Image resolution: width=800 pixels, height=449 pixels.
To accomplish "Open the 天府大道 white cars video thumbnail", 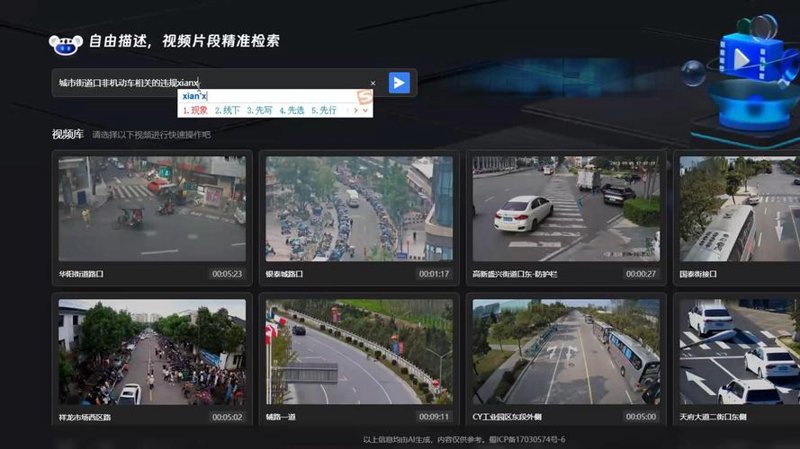I will (739, 352).
